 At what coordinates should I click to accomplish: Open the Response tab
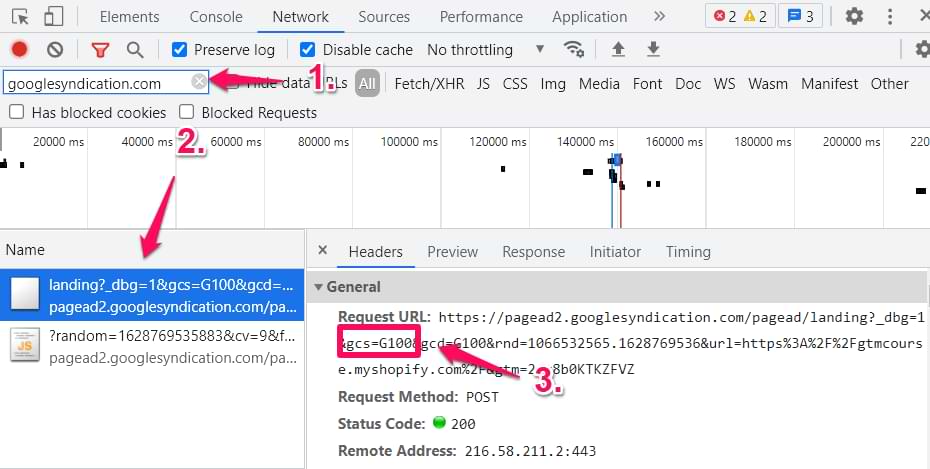pyautogui.click(x=533, y=252)
